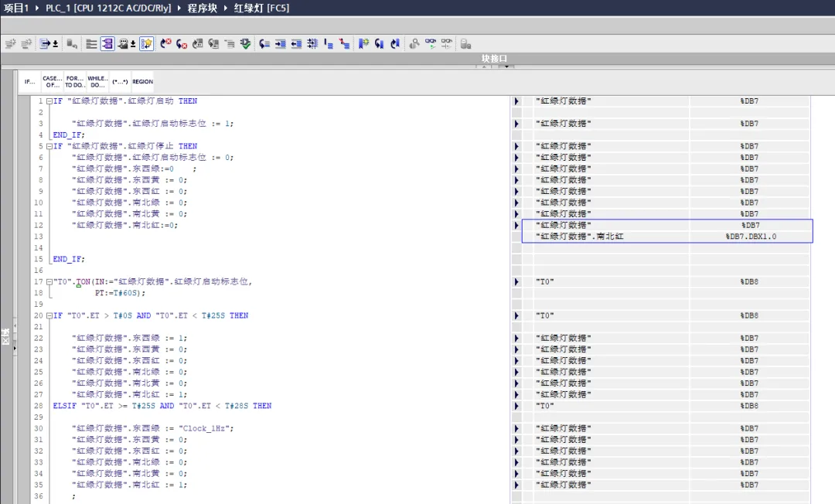Insert a FOR… TO DO… loop snippet

coord(74,81)
